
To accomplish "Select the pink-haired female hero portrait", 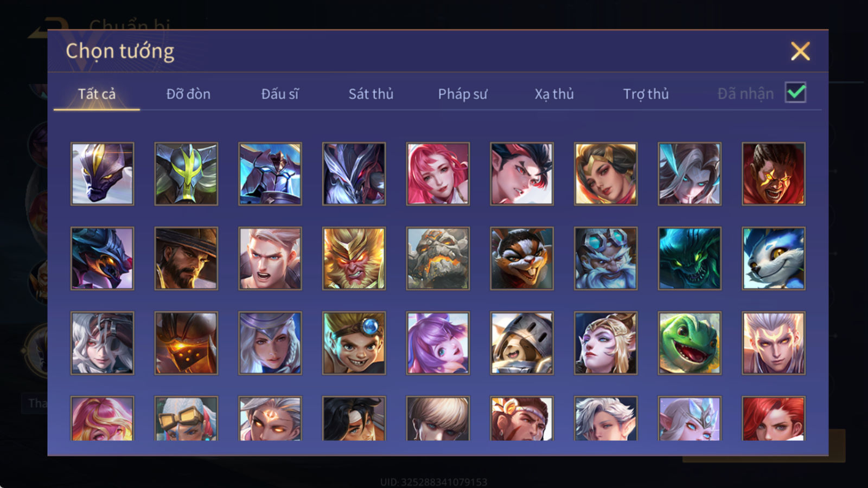I will pyautogui.click(x=438, y=174).
